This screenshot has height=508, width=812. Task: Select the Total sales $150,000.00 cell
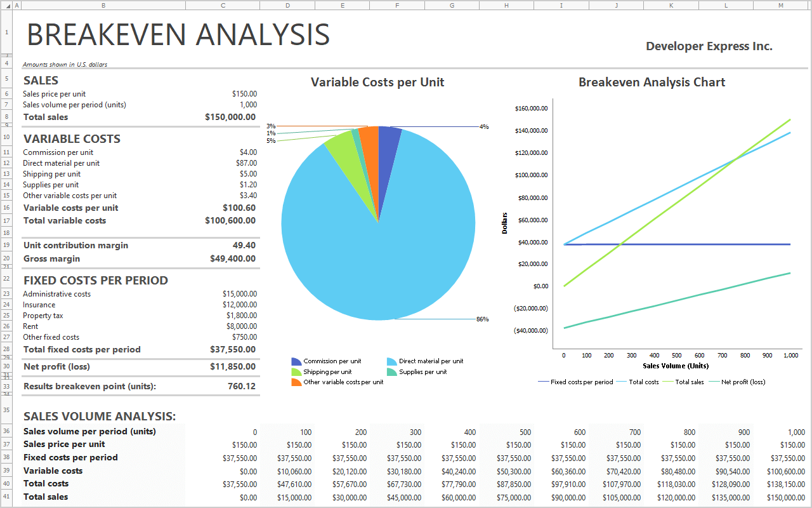pyautogui.click(x=231, y=117)
